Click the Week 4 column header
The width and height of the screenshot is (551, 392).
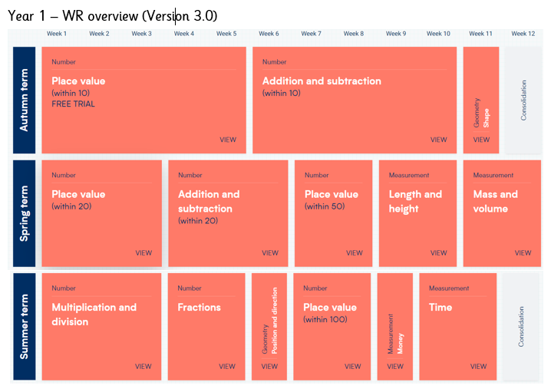184,34
